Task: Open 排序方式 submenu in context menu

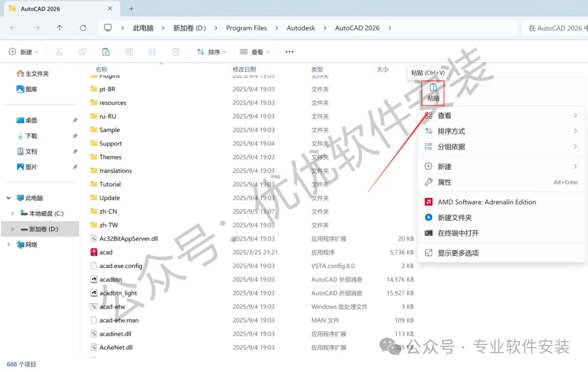Action: [x=501, y=131]
